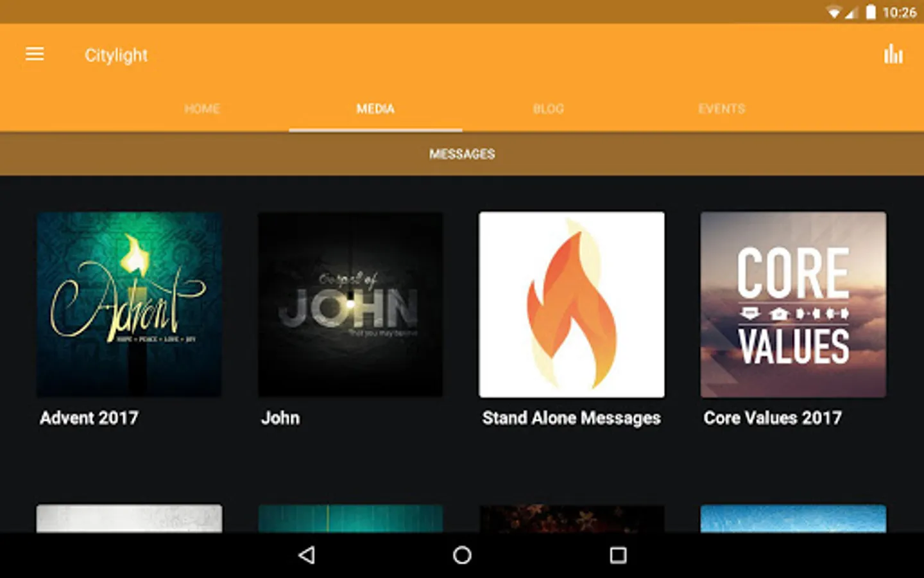Image resolution: width=924 pixels, height=578 pixels.
Task: Tap the now-playing equalizer bars icon
Action: click(893, 55)
